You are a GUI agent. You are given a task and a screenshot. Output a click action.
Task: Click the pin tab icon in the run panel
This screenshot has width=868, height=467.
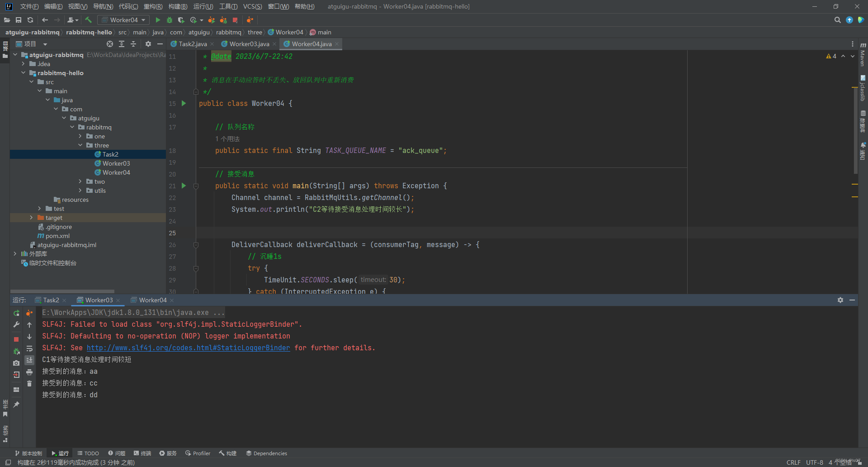click(16, 404)
